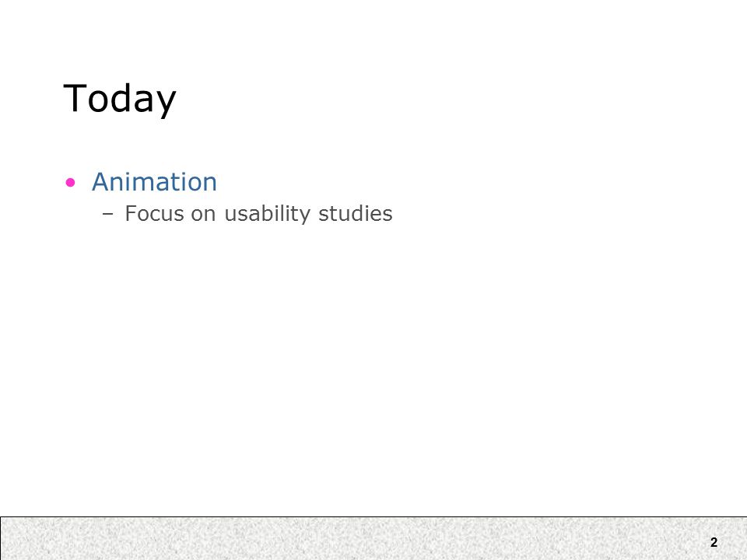Click the capital "F" in Focus
This screenshot has height=560, width=747.
pyautogui.click(x=131, y=213)
